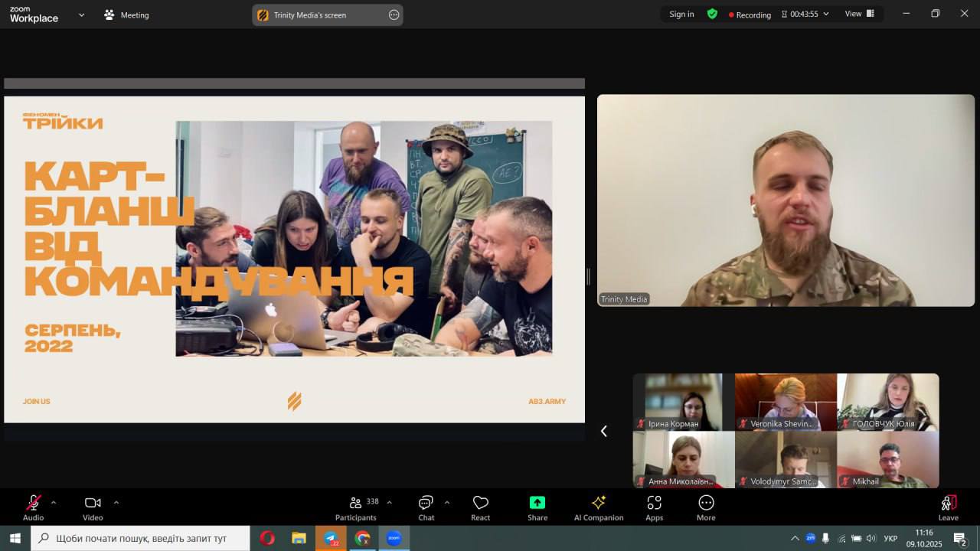Expand the Zoom Workplace dropdown chevron
This screenshot has width=980, height=551.
(x=81, y=15)
